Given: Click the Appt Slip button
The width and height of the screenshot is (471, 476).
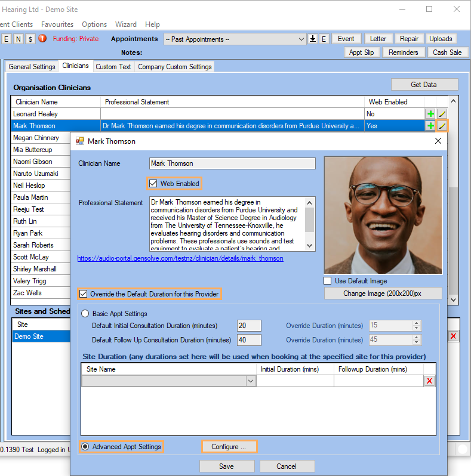Looking at the screenshot, I should (362, 52).
